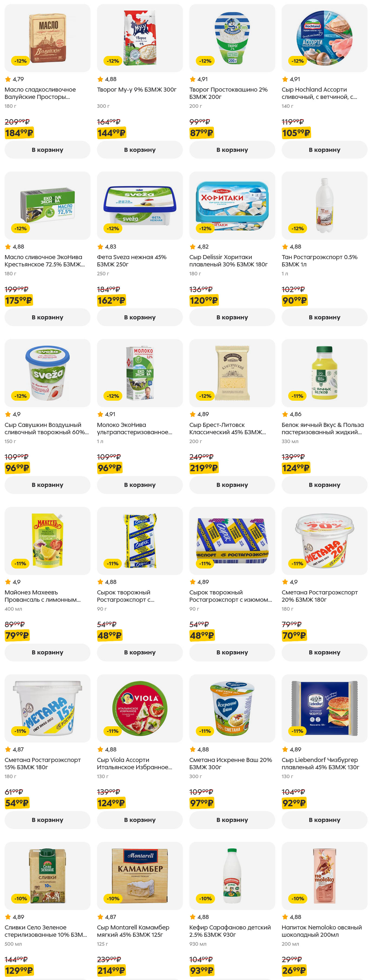Image resolution: width=373 pixels, height=980 pixels.
Task: Add Сыр Hochland Ассорти to cart
Action: click(324, 150)
